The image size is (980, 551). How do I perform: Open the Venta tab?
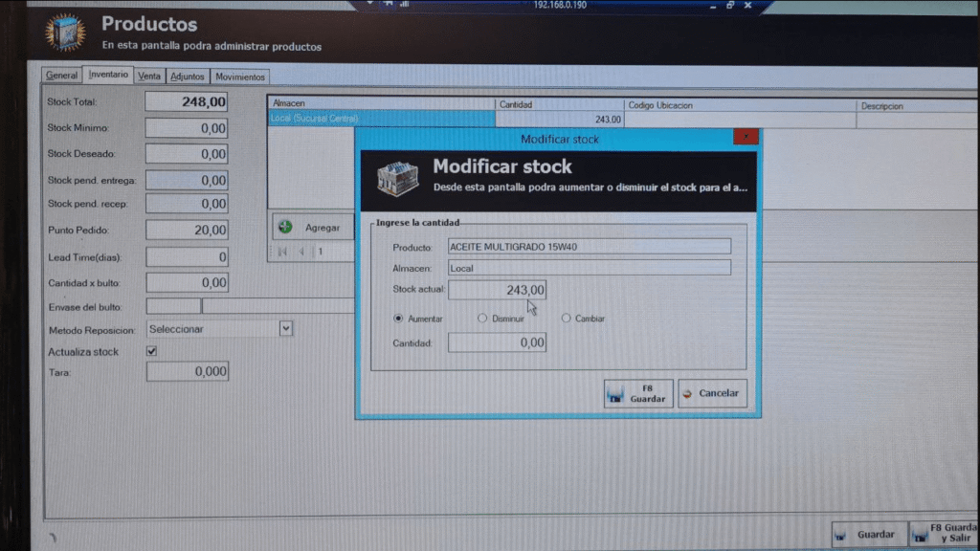[149, 76]
